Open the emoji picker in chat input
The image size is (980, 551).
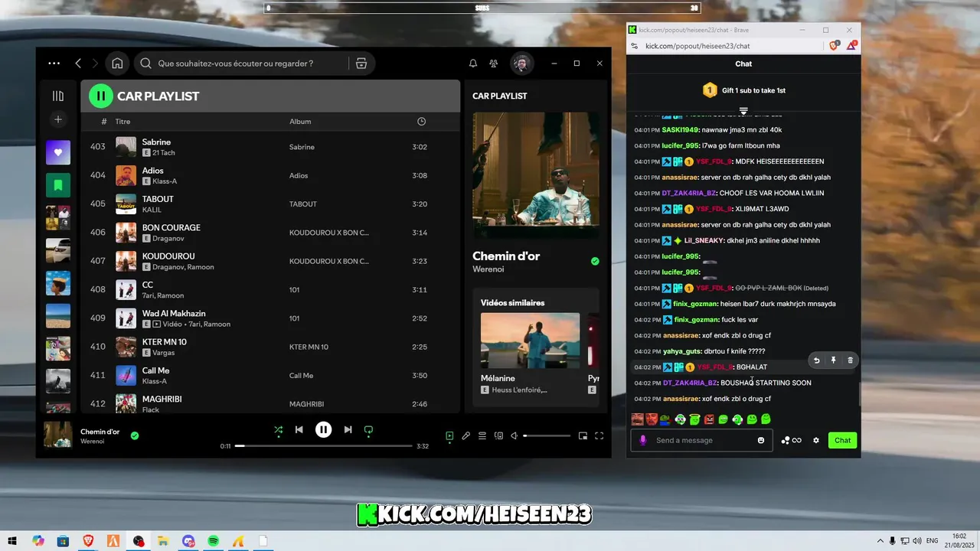point(761,440)
